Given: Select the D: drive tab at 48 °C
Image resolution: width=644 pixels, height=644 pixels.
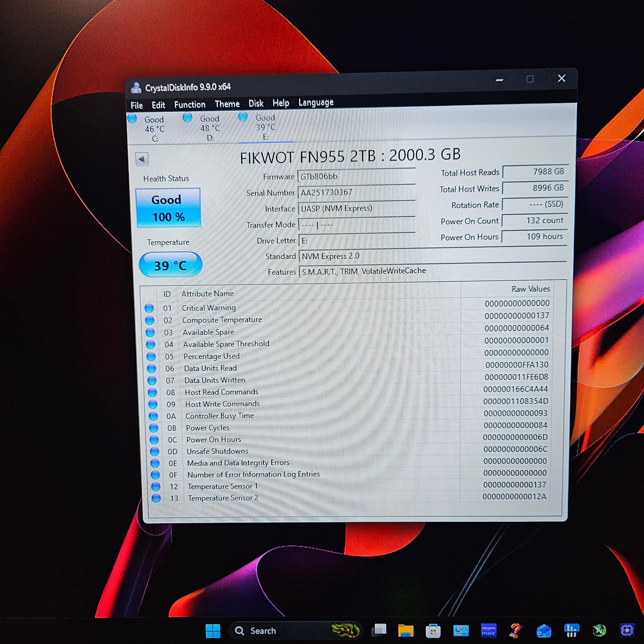Looking at the screenshot, I should pos(210,128).
